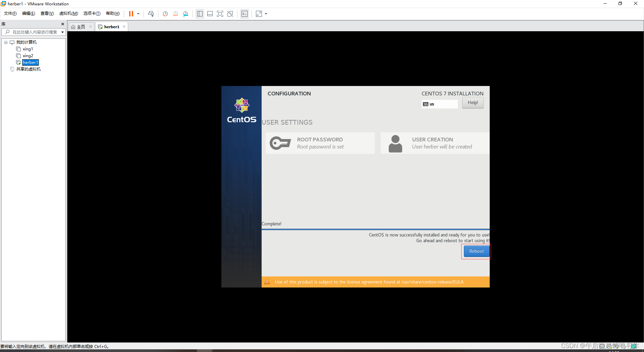Pause the virtual machine with the orange icon
The image size is (644, 352).
pos(131,14)
